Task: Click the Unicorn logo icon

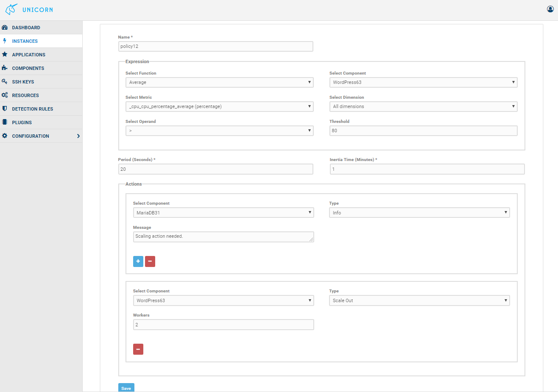Action: click(11, 9)
